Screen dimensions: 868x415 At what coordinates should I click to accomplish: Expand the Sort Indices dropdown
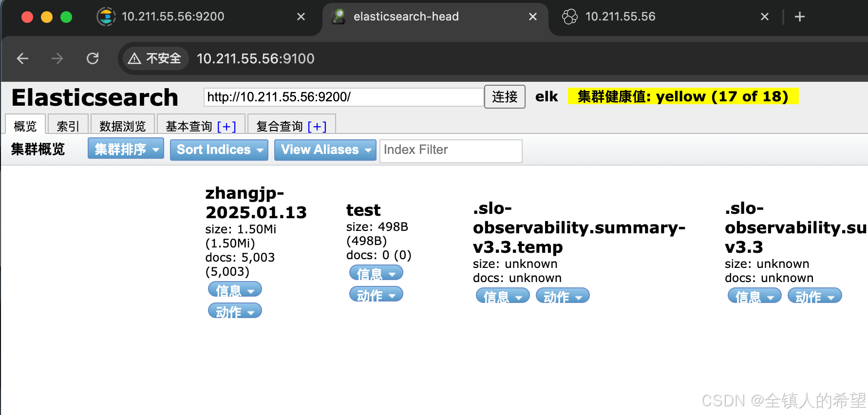point(219,150)
